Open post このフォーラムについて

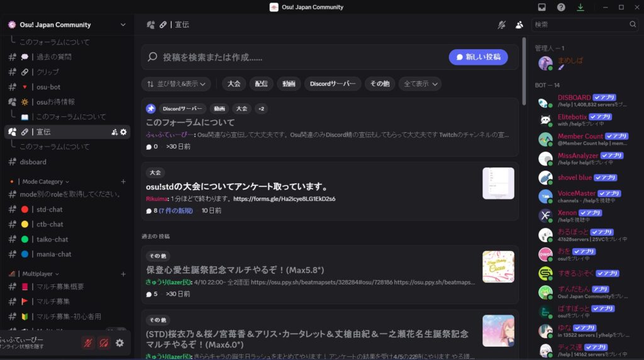[330, 127]
